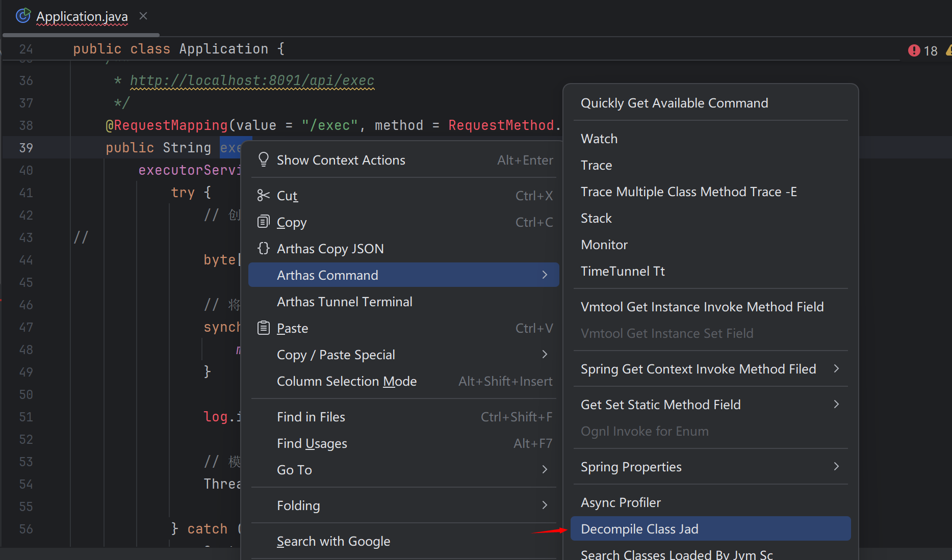The width and height of the screenshot is (952, 560).
Task: Select Decompile Class Jad command
Action: [x=639, y=529]
